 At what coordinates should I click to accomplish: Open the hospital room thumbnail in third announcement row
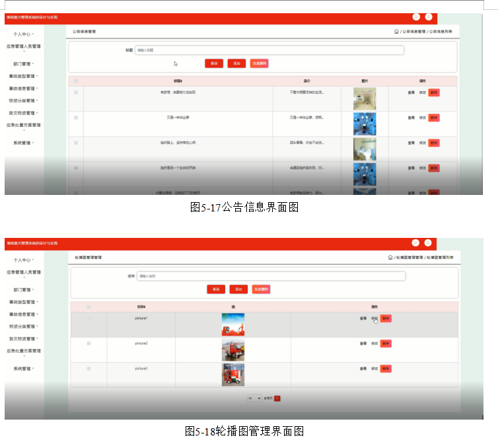[x=365, y=149]
